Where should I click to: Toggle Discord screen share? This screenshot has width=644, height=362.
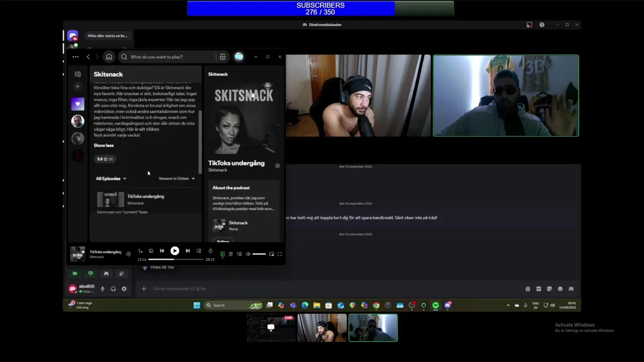point(91,274)
